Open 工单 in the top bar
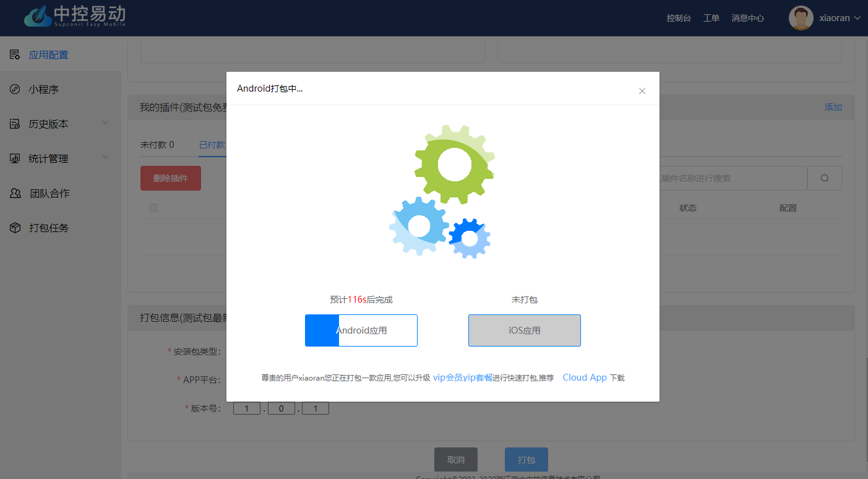Screen dimensions: 868x479 (711, 18)
